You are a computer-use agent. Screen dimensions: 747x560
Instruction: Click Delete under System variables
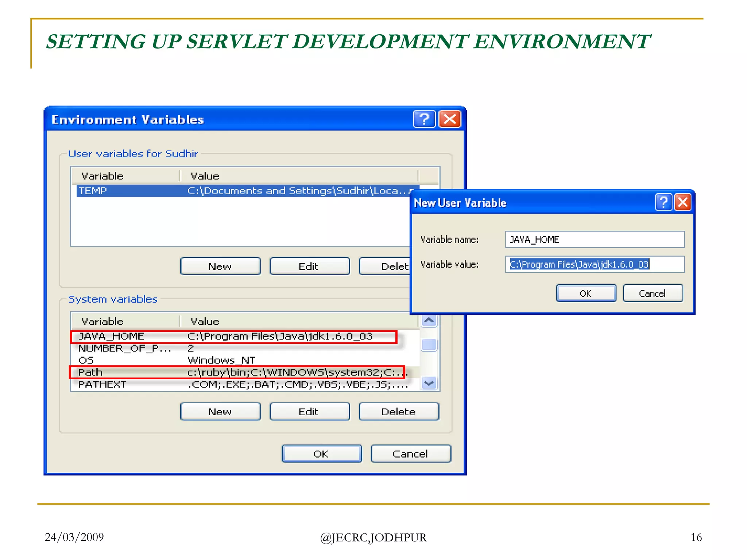[399, 412]
